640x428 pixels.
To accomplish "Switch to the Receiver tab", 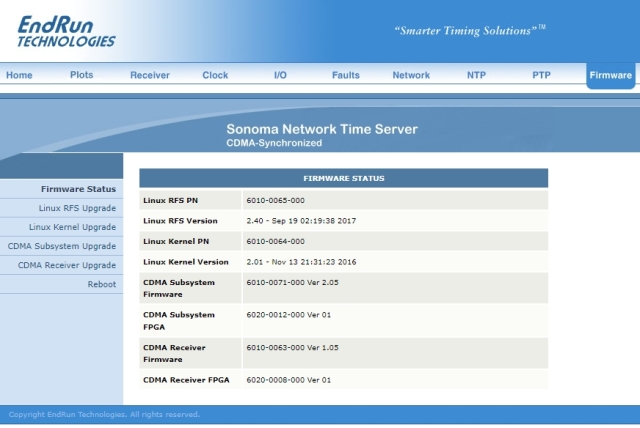I will click(150, 75).
